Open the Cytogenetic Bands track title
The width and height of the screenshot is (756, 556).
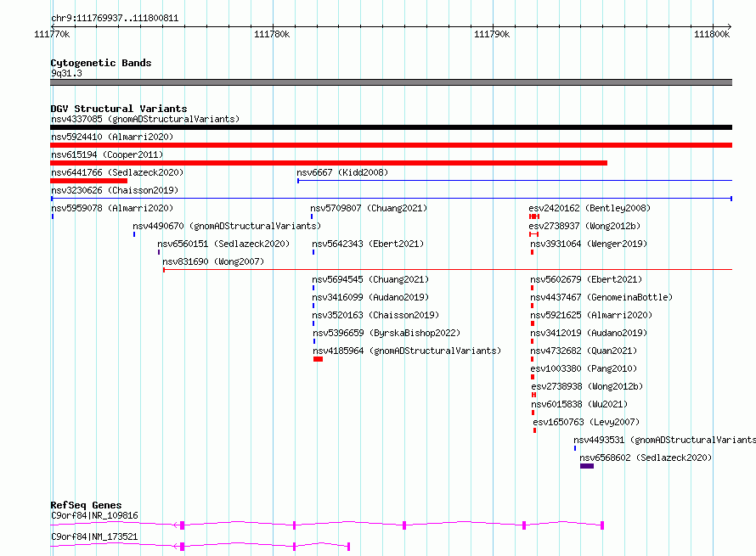101,63
